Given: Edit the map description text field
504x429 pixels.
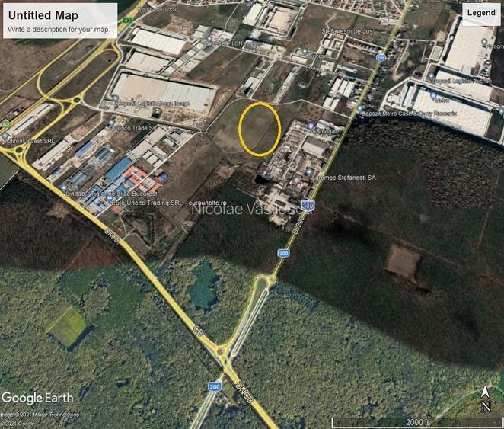Looking at the screenshot, I should (59, 30).
